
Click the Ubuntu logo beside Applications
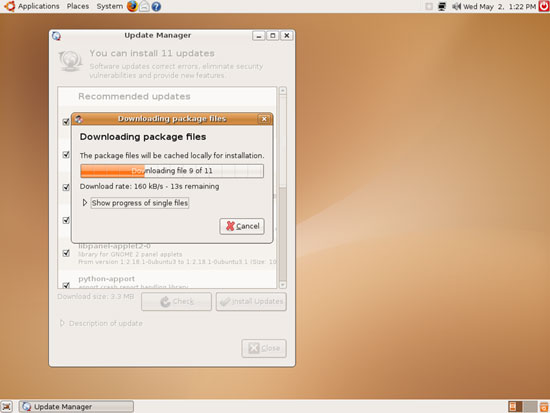tap(9, 6)
